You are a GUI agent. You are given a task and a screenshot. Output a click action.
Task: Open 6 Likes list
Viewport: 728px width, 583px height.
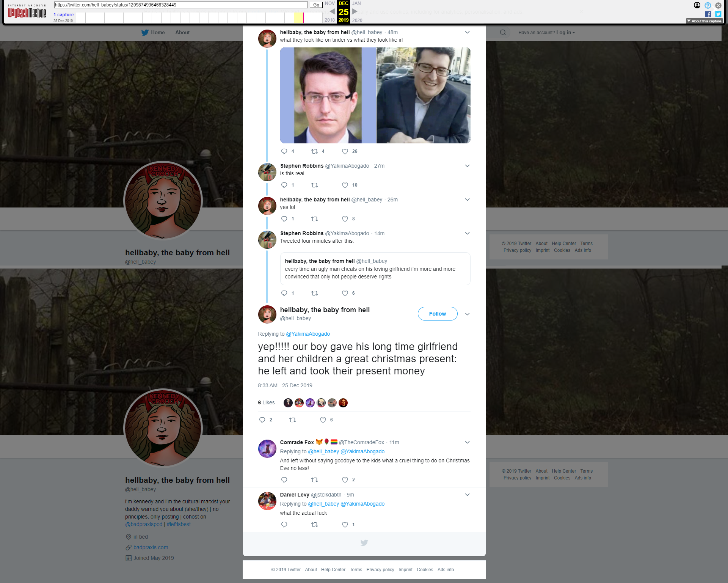pos(266,403)
